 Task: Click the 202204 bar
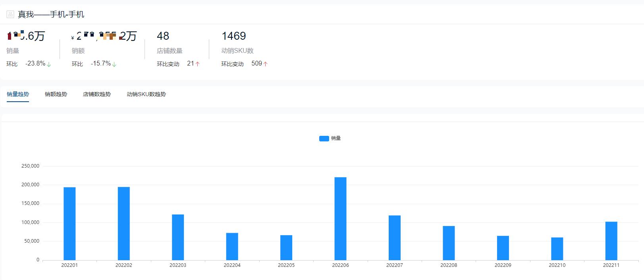click(x=232, y=246)
